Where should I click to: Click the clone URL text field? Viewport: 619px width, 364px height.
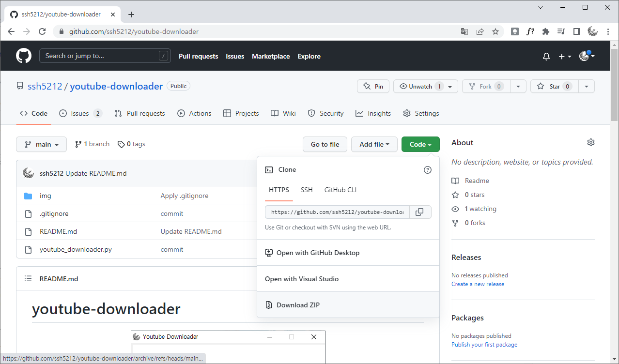(x=337, y=212)
